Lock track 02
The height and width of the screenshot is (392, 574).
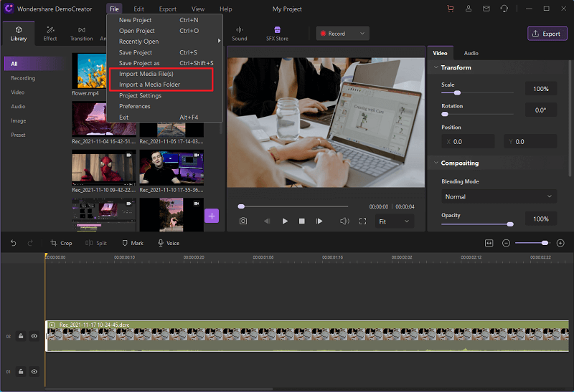coord(21,336)
